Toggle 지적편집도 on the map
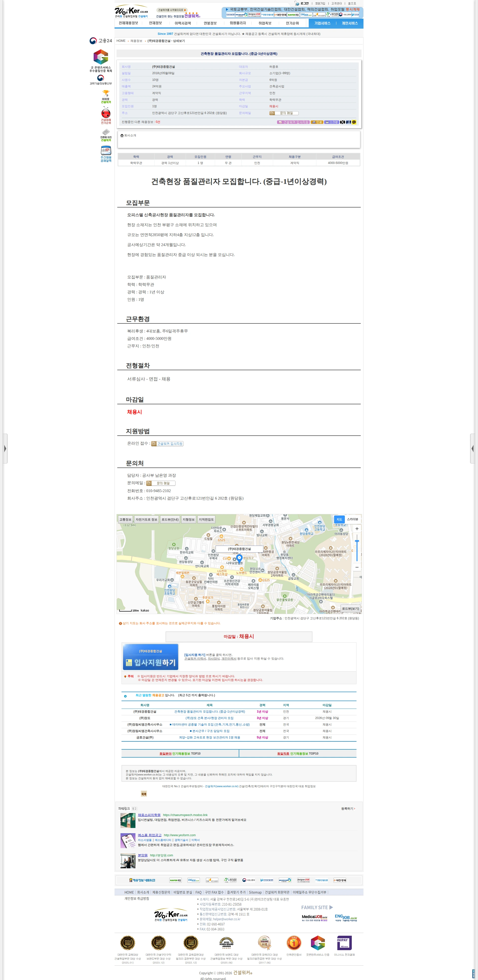 [206, 519]
